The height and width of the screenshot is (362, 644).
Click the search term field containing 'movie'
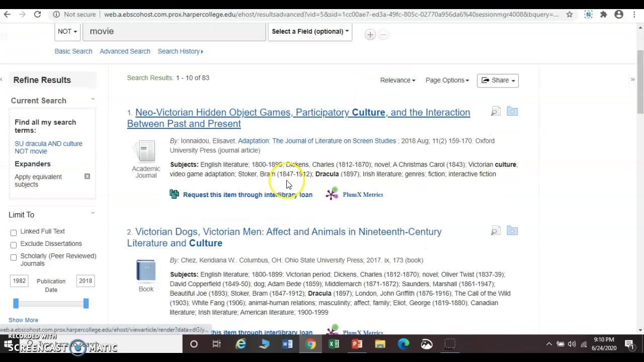(174, 31)
